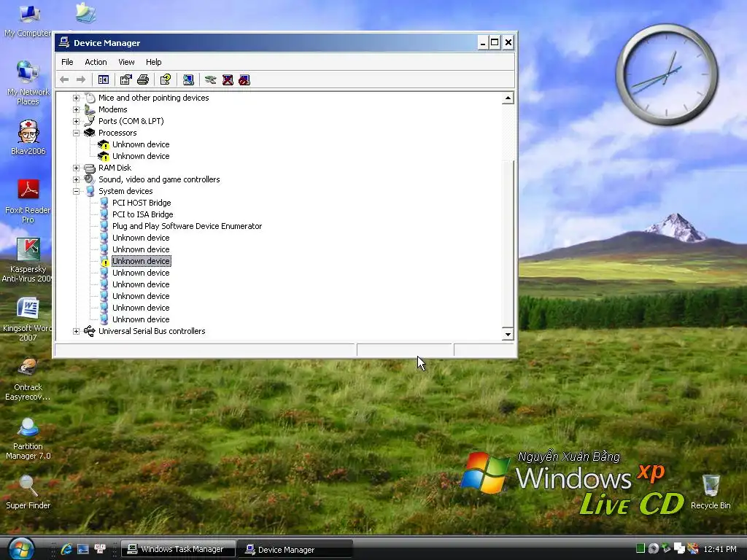The image size is (747, 560).
Task: Click the green tray icon beside the disc
Action: click(x=640, y=548)
